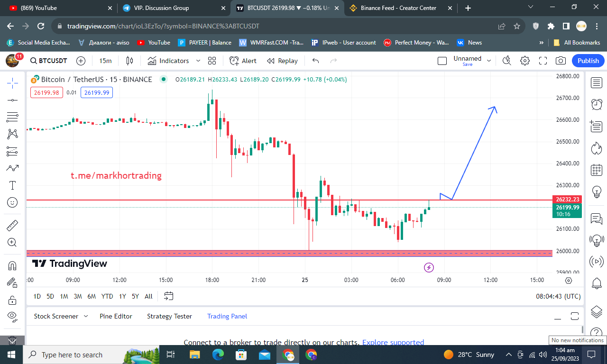Open the Alert creation button

243,61
